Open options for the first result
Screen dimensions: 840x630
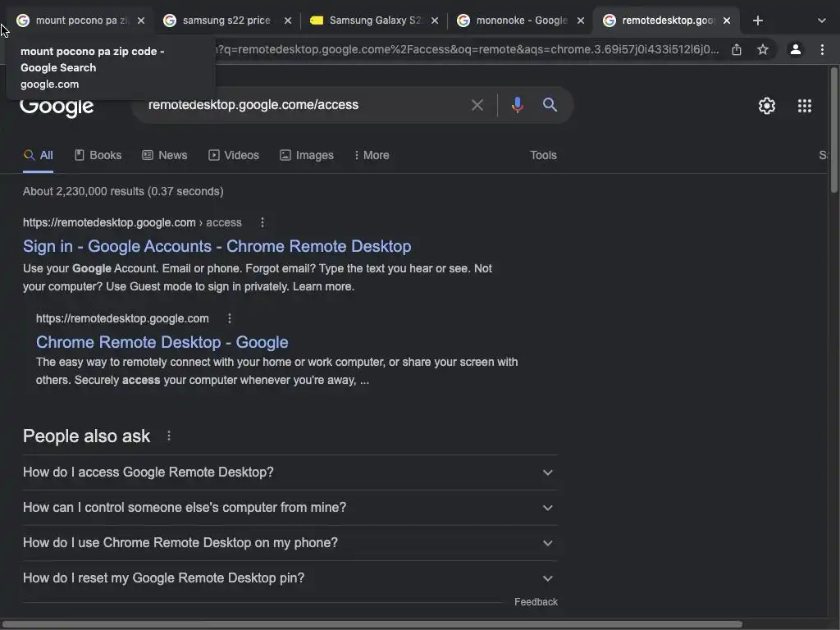point(262,222)
